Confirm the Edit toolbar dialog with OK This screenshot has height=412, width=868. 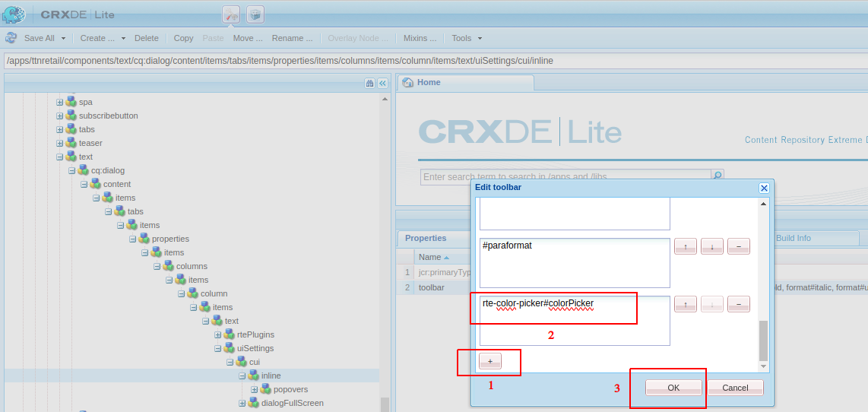pyautogui.click(x=673, y=388)
